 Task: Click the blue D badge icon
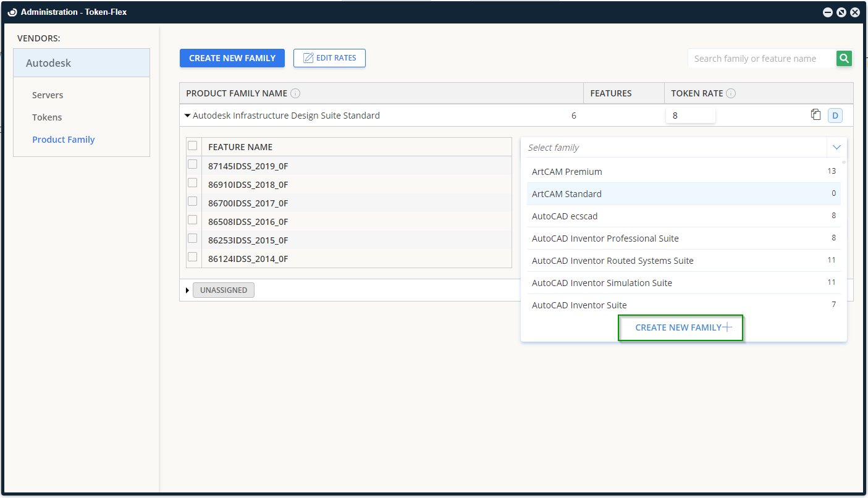[835, 116]
